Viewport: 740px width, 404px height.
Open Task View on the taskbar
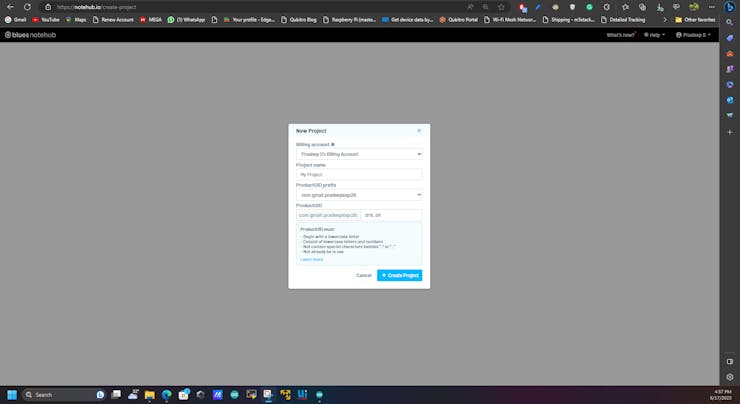[116, 395]
